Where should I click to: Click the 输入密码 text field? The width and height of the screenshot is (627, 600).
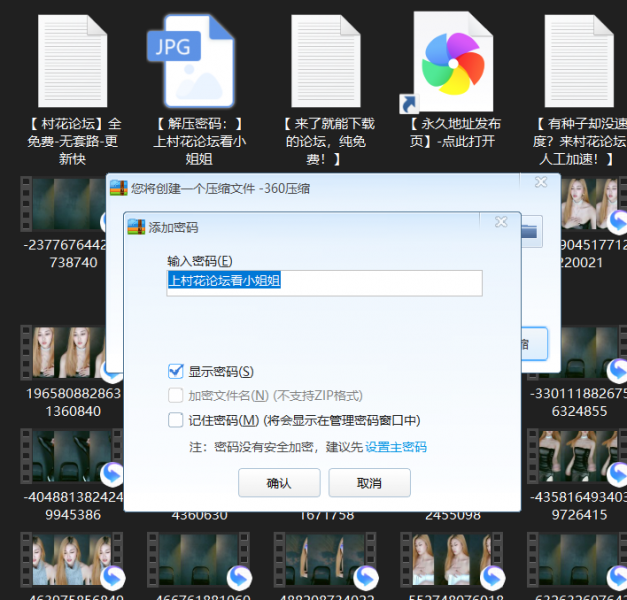324,282
